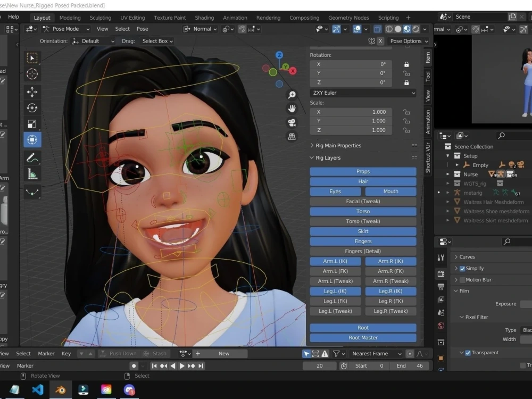The image size is (532, 399).
Task: Select the Breakdowner pose tool
Action: click(x=32, y=192)
